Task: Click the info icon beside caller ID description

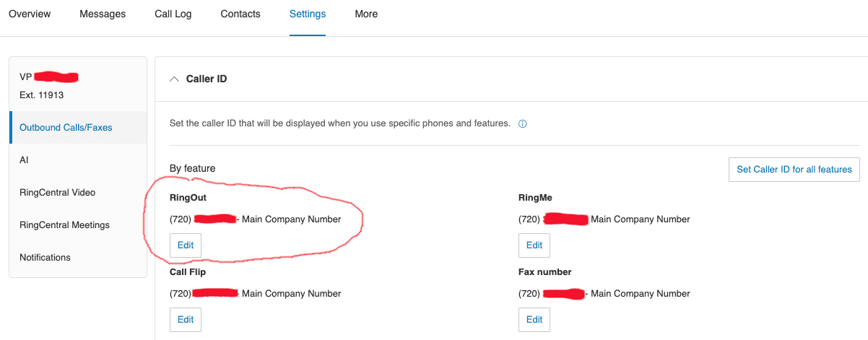Action: pos(523,123)
